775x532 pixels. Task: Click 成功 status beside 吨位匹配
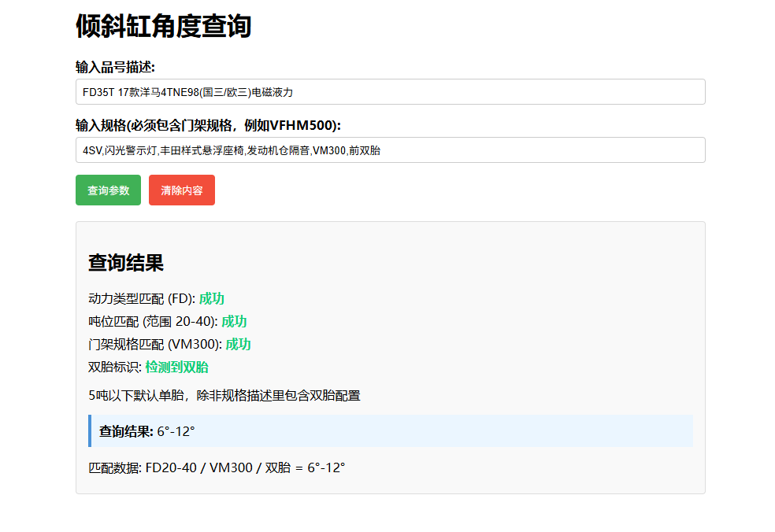pos(234,322)
